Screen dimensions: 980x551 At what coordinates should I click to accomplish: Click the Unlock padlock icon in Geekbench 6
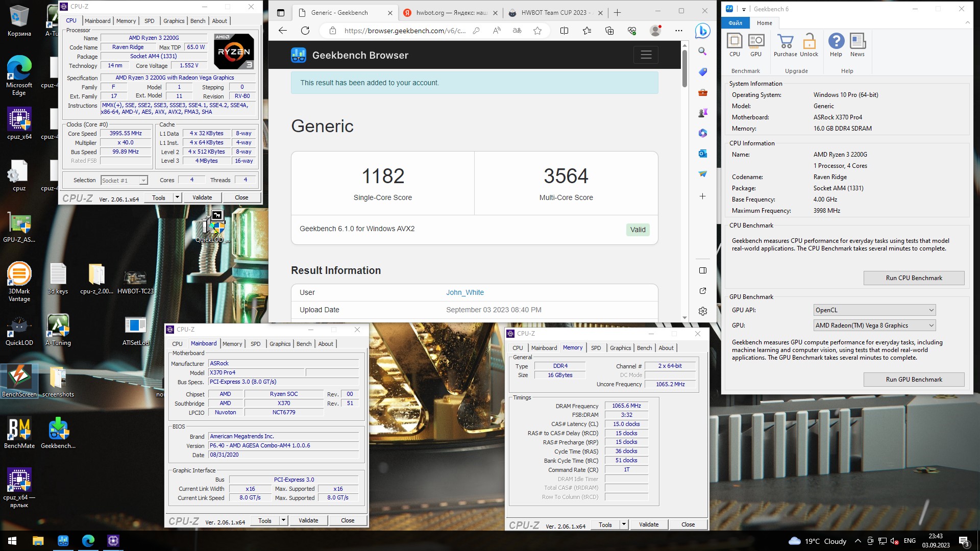pyautogui.click(x=809, y=45)
